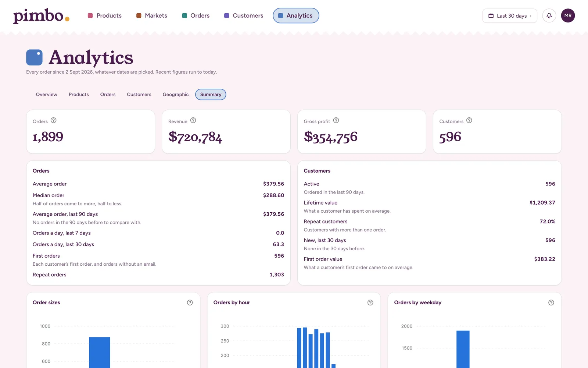This screenshot has width=588, height=368.
Task: Go to Customers in top navigation
Action: click(244, 15)
